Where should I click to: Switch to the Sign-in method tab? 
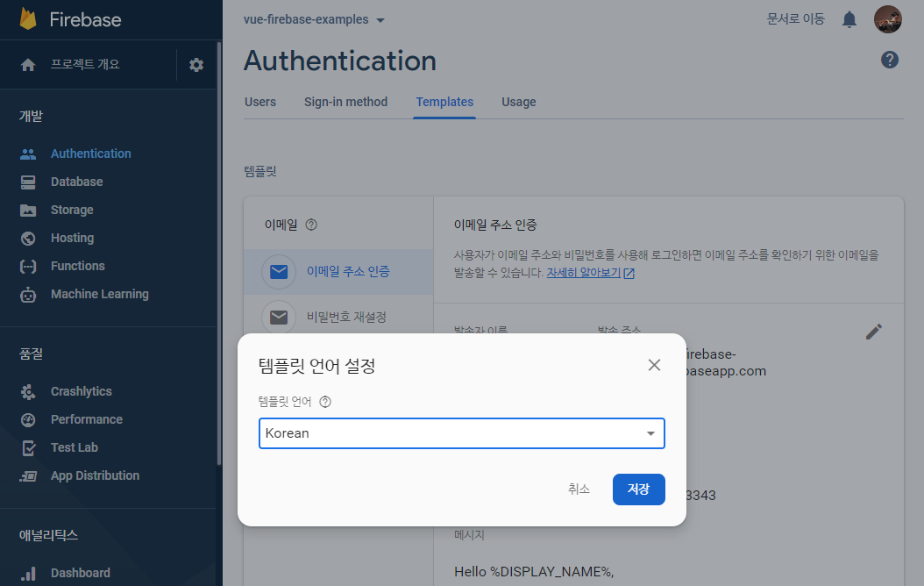coord(346,102)
